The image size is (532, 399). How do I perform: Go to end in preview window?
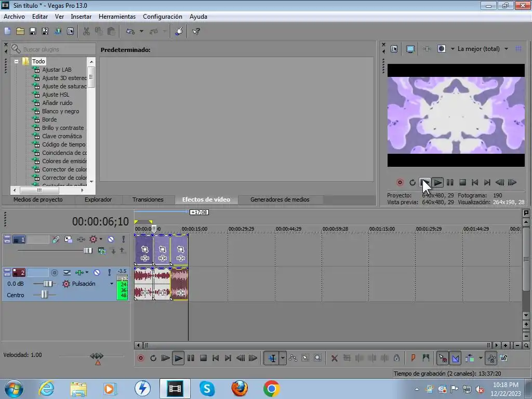point(487,182)
